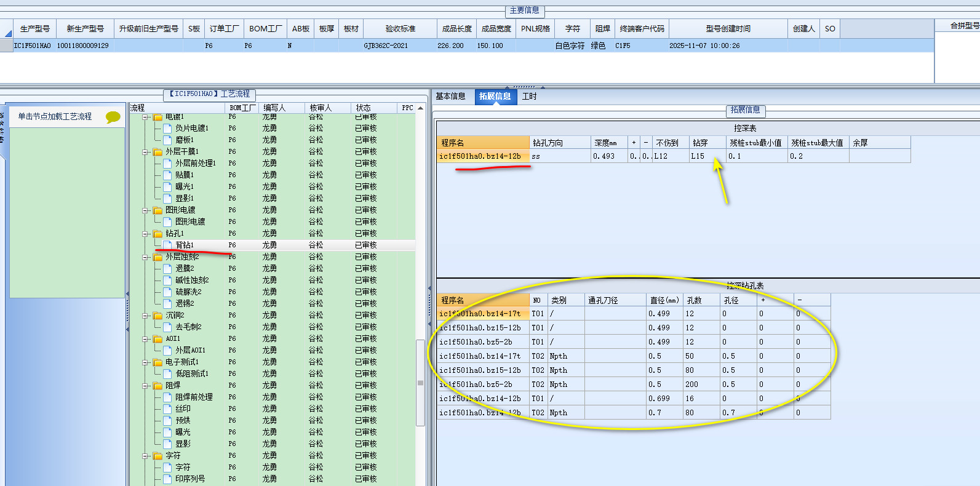Image resolution: width=980 pixels, height=486 pixels.
Task: Collapse the 外层干膜1 tree node
Action: coord(146,151)
